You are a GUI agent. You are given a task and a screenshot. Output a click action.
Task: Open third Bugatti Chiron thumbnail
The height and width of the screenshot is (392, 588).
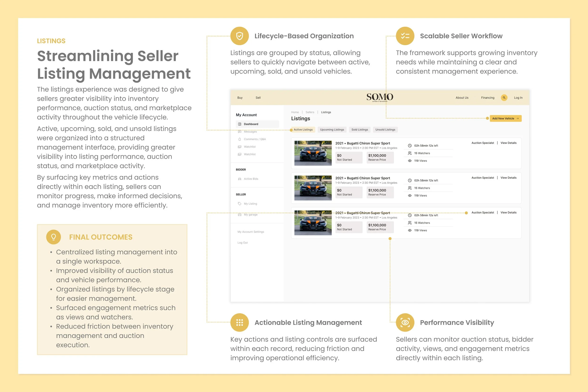[313, 222]
